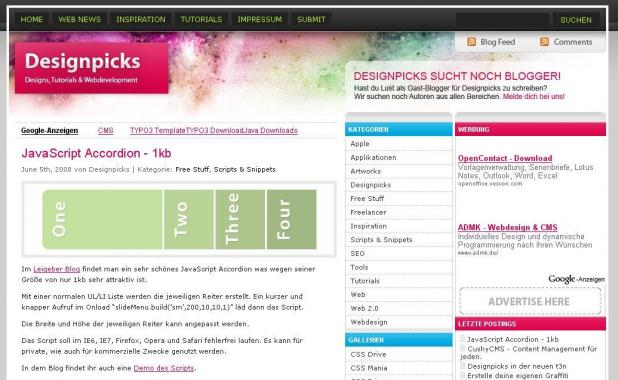This screenshot has width=618, height=380.
Task: Click Google-Anzeigen logo in ad box
Action: [x=576, y=279]
